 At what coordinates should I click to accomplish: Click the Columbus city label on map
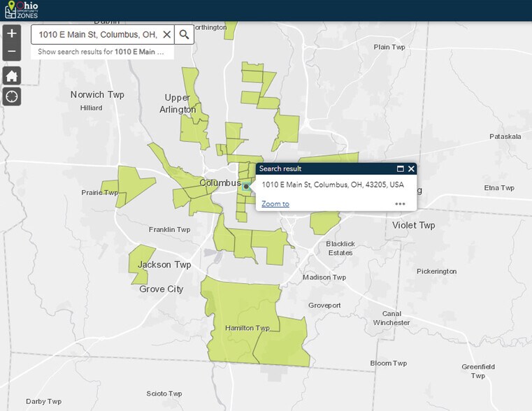pyautogui.click(x=220, y=183)
